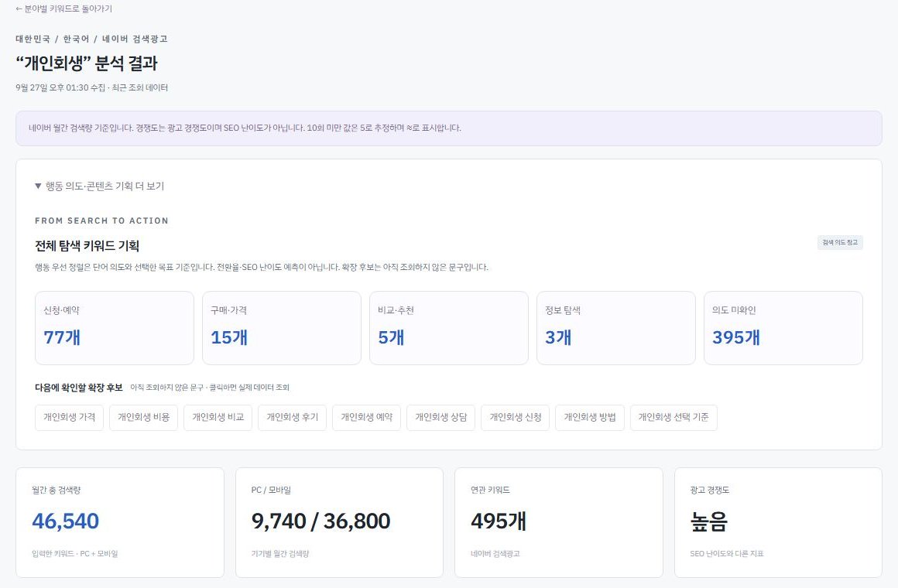Viewport: 898px width, 588px height.
Task: Click the '개인회생 신청' keyword chip
Action: (x=516, y=417)
